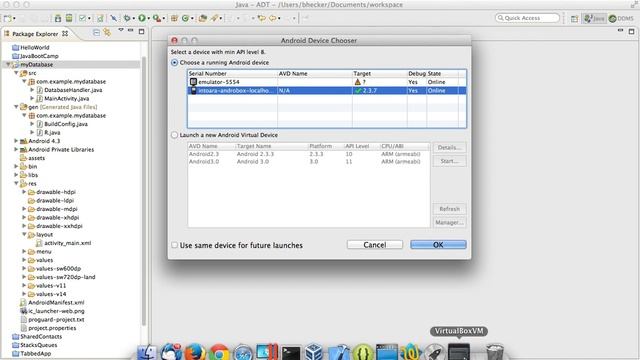The height and width of the screenshot is (360, 640).
Task: Expand the DatabaseHandler.java node
Action: (32, 90)
